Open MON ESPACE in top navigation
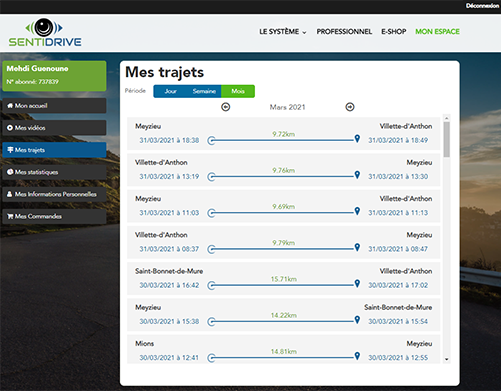This screenshot has width=501, height=391. pos(437,32)
